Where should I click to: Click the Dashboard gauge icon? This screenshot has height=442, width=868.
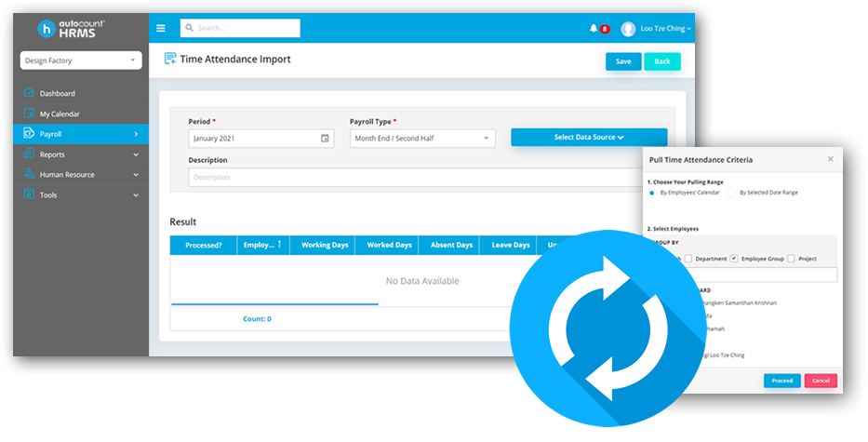point(29,93)
